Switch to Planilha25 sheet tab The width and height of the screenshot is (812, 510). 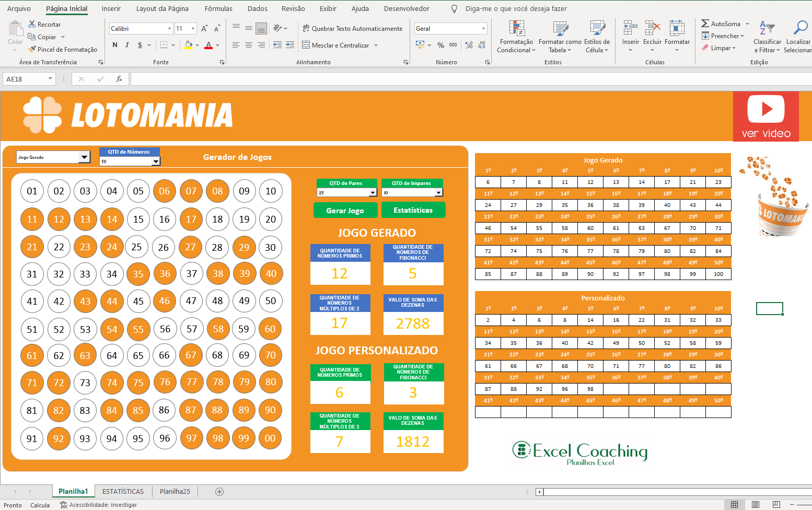click(x=175, y=491)
